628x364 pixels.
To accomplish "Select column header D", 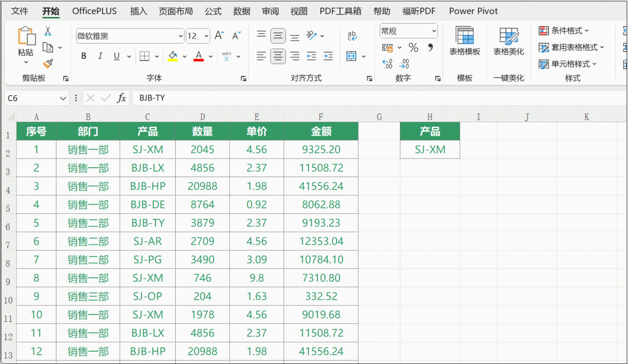I will point(202,117).
